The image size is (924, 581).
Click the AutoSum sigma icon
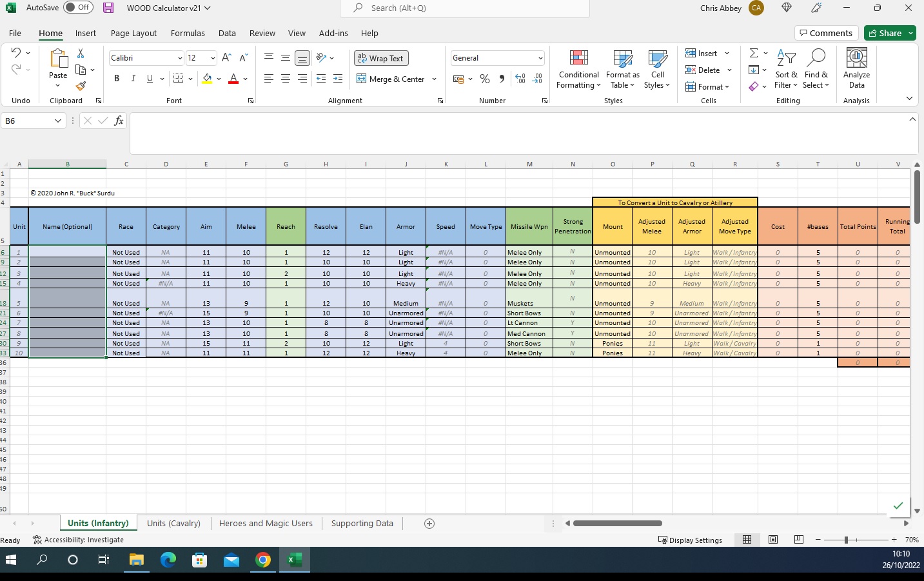point(753,53)
